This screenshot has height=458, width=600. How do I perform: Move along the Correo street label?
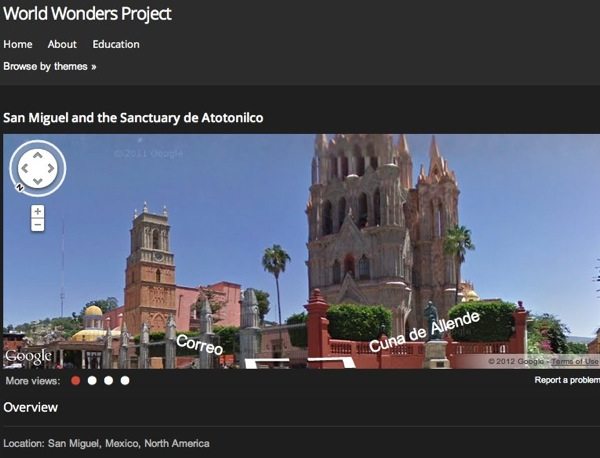tap(199, 344)
